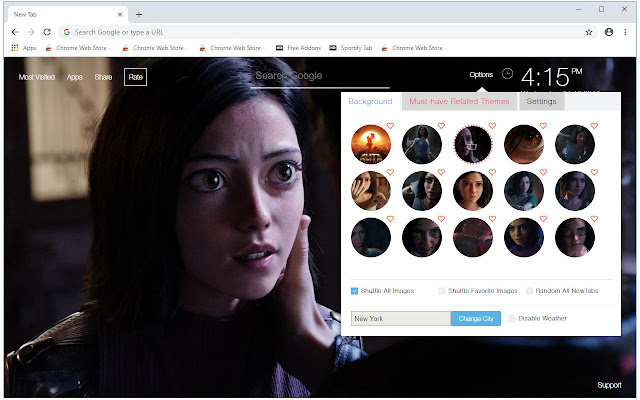
Task: Favorite the fifth thumbnail in the bottom row
Action: pyautogui.click(x=594, y=219)
